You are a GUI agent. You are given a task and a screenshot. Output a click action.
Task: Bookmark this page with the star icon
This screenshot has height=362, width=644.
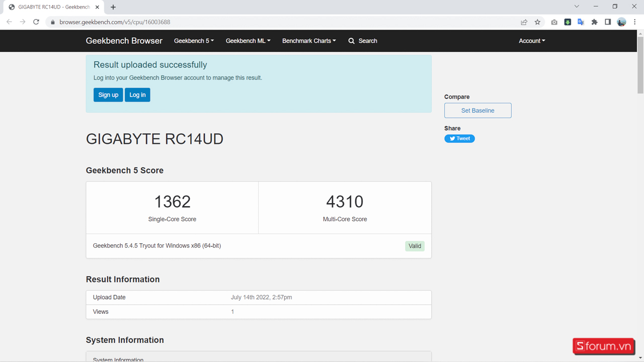tap(537, 22)
